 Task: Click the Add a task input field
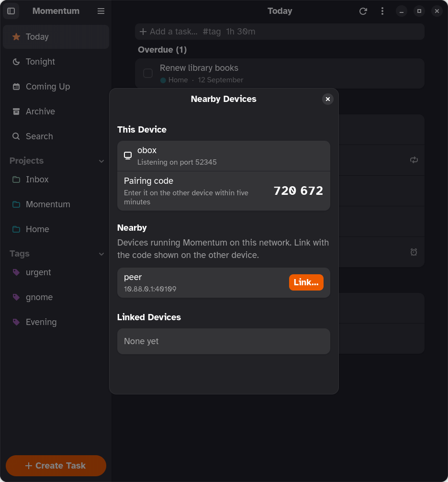point(280,32)
